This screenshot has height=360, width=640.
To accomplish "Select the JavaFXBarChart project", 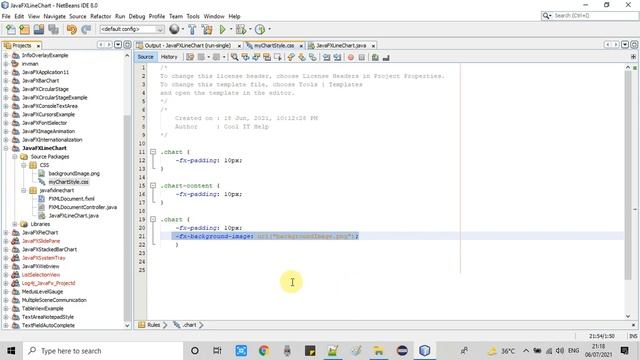I will [x=40, y=81].
